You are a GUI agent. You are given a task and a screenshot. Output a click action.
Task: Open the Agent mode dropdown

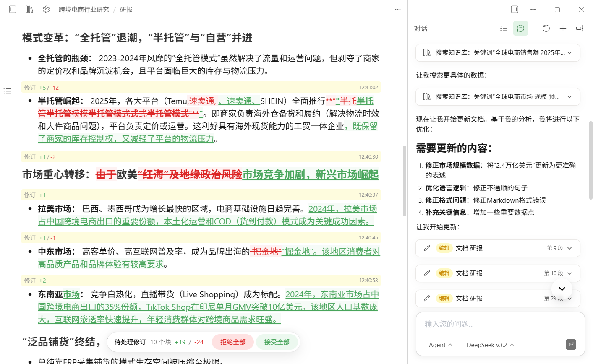pyautogui.click(x=440, y=345)
